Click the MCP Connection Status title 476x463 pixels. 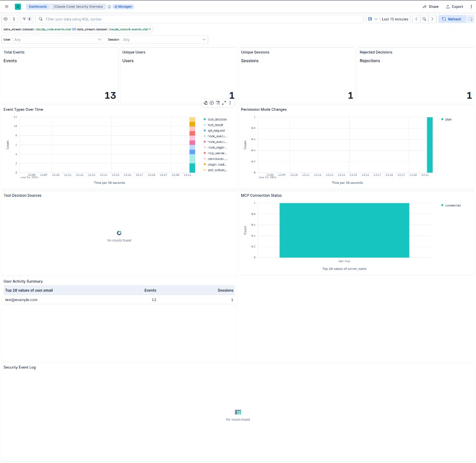tap(261, 195)
